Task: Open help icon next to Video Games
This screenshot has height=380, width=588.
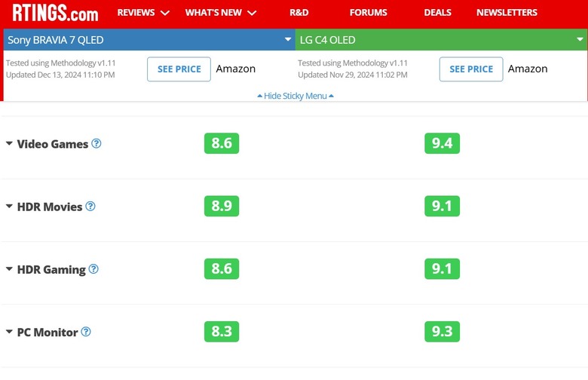Action: [96, 143]
